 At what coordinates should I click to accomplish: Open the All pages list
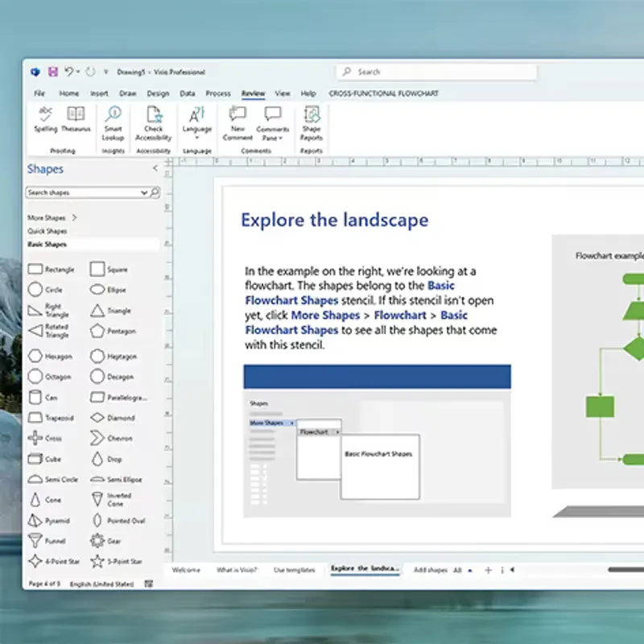(x=462, y=570)
